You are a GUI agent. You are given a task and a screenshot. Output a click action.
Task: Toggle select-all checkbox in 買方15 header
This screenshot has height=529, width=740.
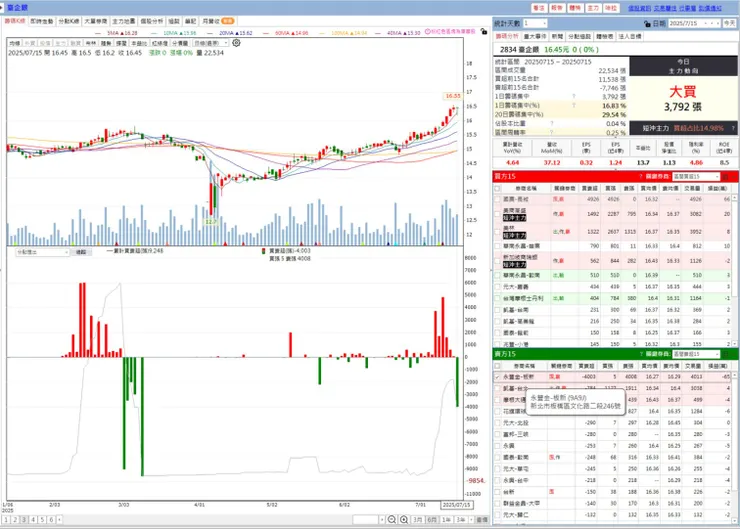497,188
